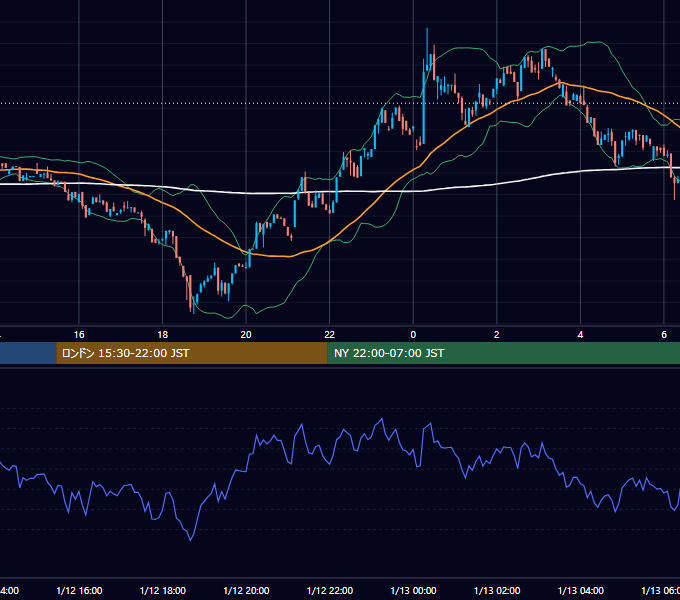
Task: Click the NY 22:00-07:00 JST session band
Action: [503, 353]
